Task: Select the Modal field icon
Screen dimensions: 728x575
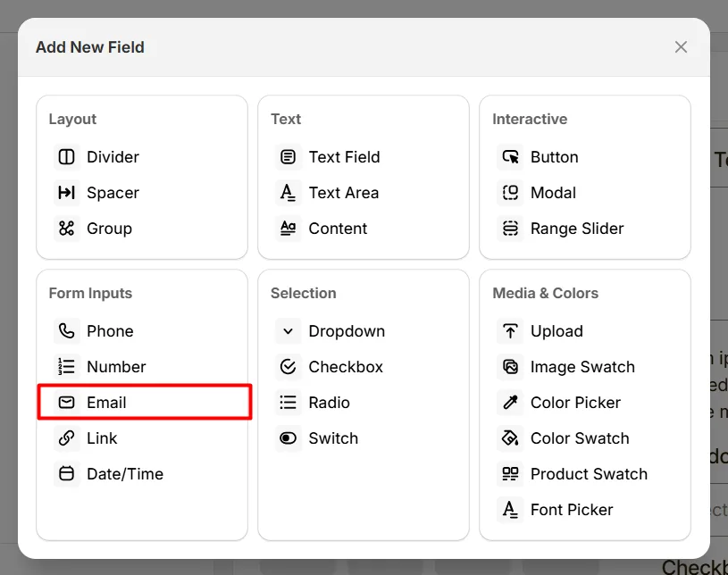Action: (x=510, y=193)
